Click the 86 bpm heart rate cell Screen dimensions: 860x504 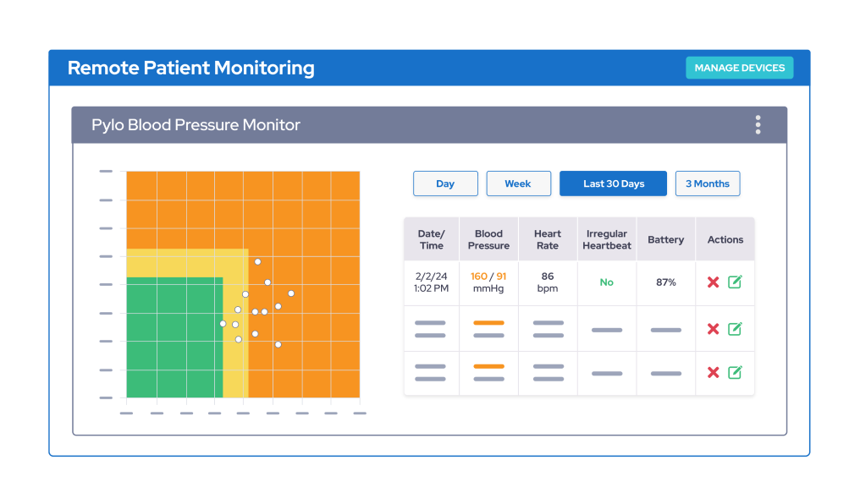(547, 282)
